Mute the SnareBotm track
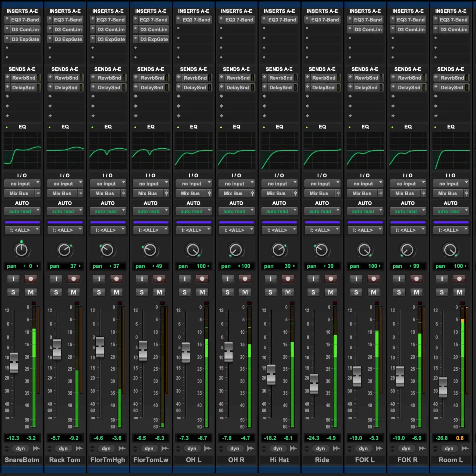 tap(31, 292)
